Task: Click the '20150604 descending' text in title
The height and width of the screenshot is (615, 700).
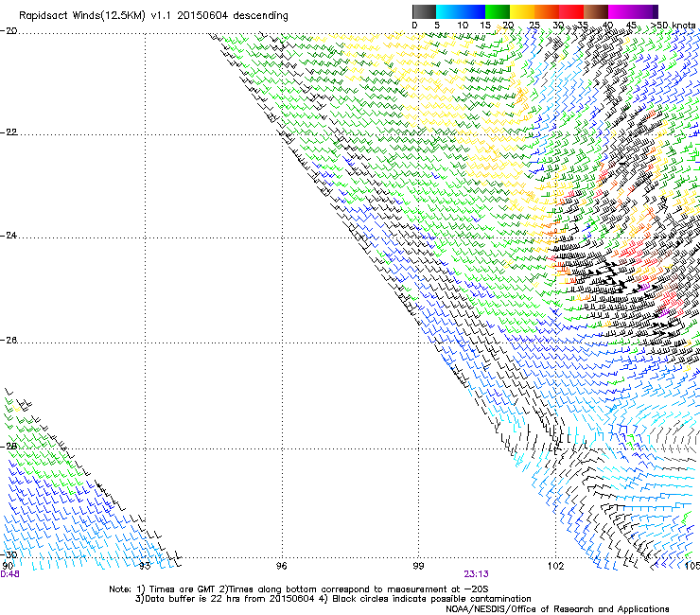Action: click(232, 16)
